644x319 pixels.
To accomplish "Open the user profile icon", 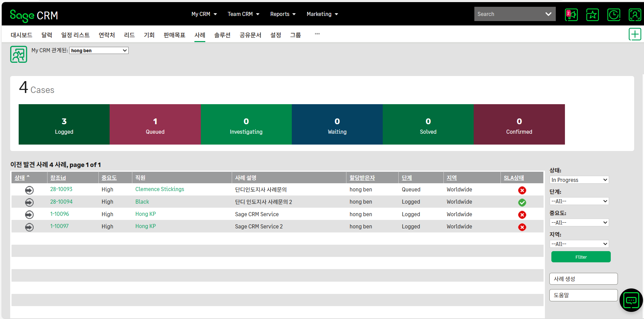I will pos(634,15).
